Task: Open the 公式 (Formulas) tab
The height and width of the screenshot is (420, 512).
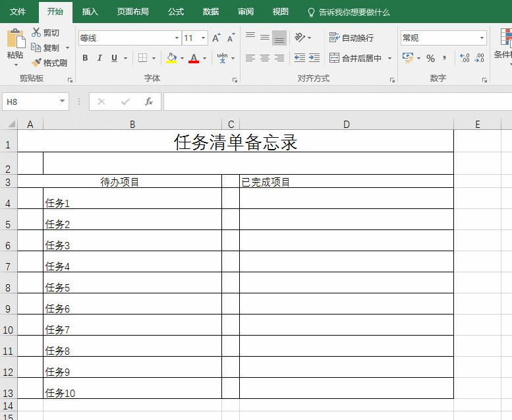Action: pos(176,12)
